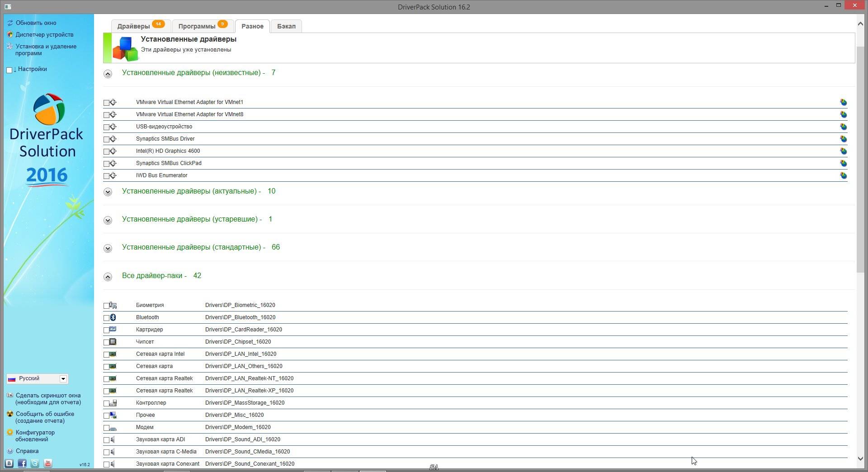868x472 pixels.
Task: Click the USB-видеоустройство row text
Action: pos(164,127)
